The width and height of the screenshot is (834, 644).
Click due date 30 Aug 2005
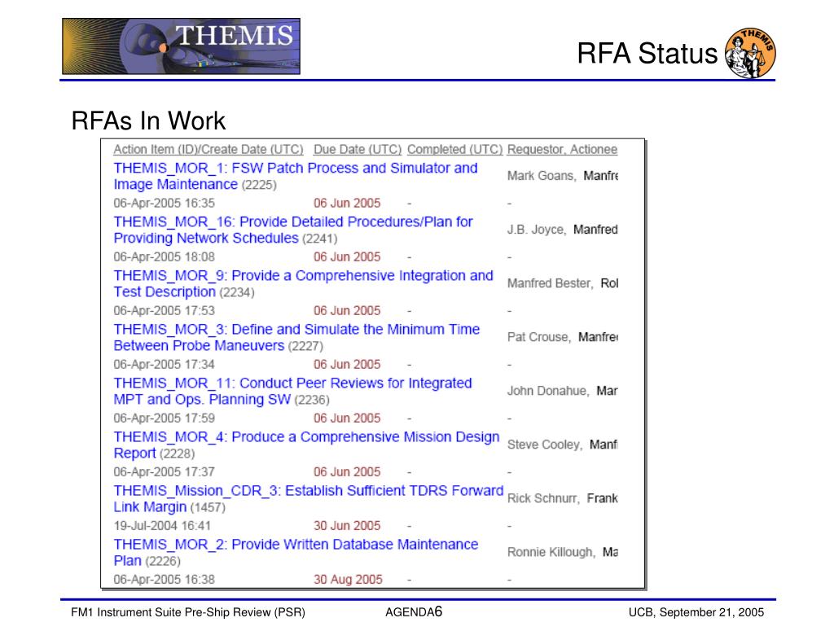[x=348, y=579]
